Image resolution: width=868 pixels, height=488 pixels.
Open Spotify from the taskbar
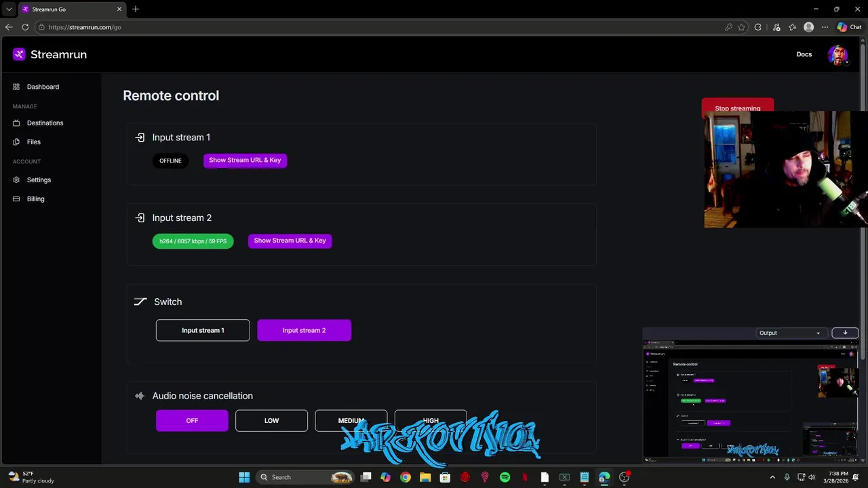[x=505, y=477]
